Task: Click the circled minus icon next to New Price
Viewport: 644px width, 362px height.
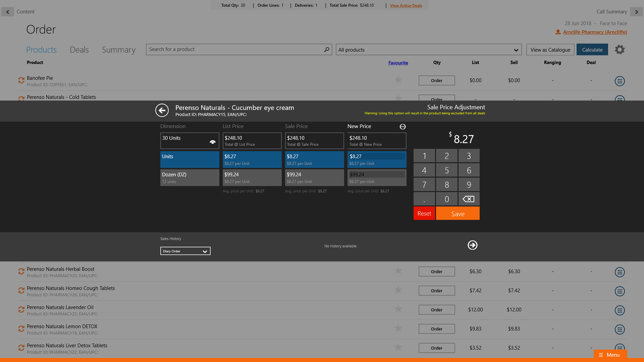Action: click(x=402, y=127)
